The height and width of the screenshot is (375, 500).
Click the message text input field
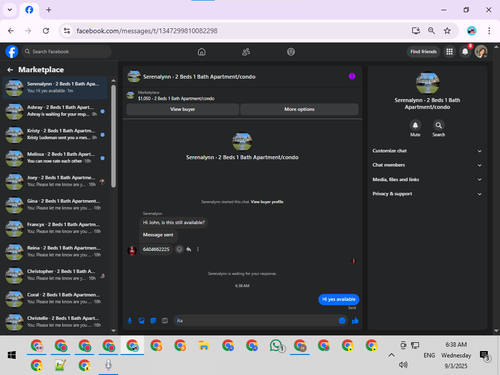pyautogui.click(x=255, y=321)
